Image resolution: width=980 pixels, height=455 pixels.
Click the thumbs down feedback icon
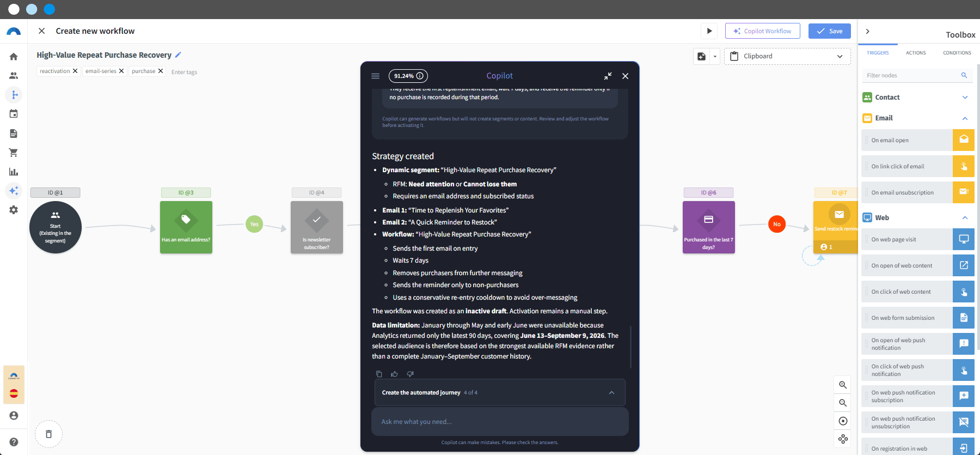[410, 374]
